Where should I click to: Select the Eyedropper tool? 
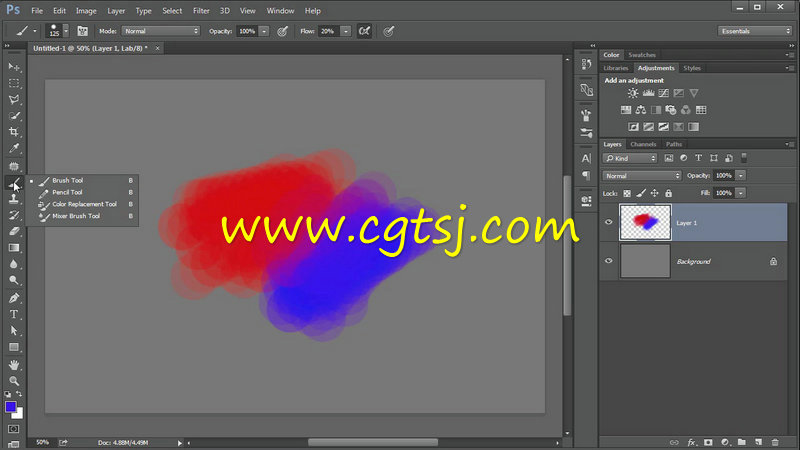point(14,148)
